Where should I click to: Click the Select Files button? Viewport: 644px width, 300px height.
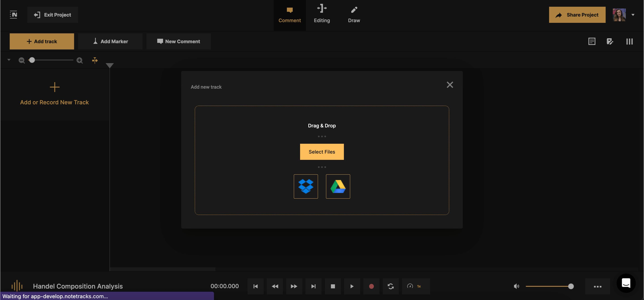[x=322, y=152]
